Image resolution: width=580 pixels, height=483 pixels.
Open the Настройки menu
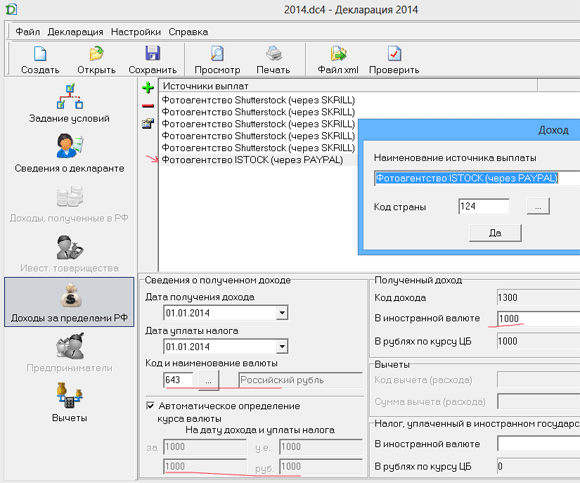coord(136,32)
